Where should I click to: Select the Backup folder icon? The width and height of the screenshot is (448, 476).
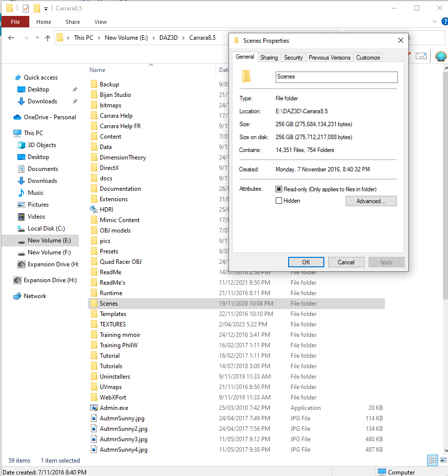(x=94, y=84)
